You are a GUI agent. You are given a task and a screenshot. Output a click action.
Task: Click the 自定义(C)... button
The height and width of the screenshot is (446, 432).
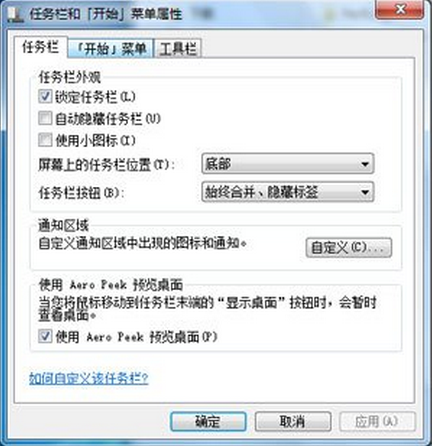tap(349, 247)
